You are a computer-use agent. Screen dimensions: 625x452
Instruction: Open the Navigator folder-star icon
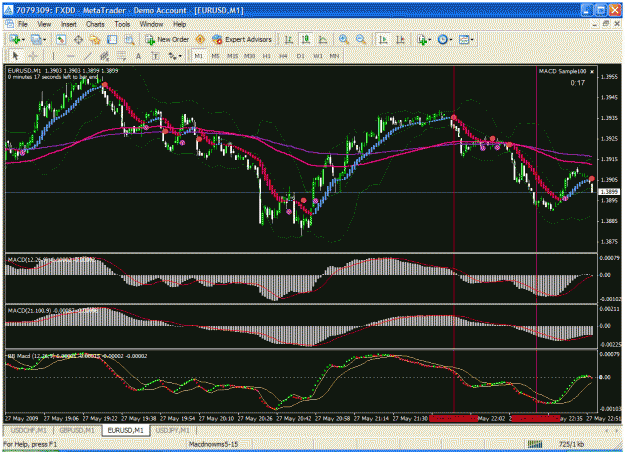point(95,39)
